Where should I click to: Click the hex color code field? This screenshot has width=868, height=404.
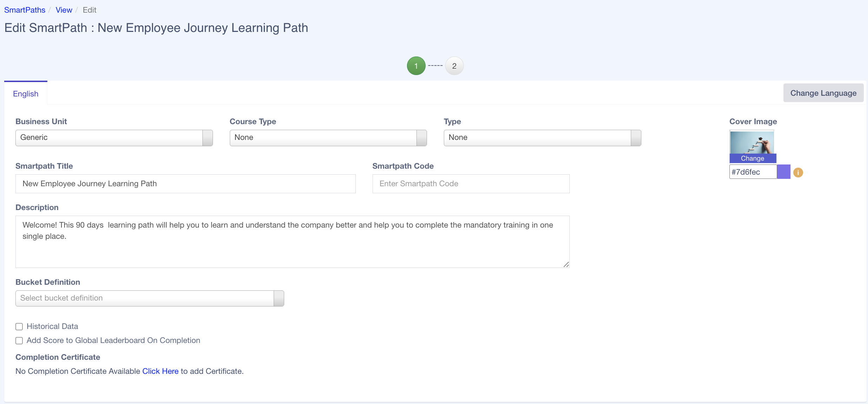(x=753, y=172)
